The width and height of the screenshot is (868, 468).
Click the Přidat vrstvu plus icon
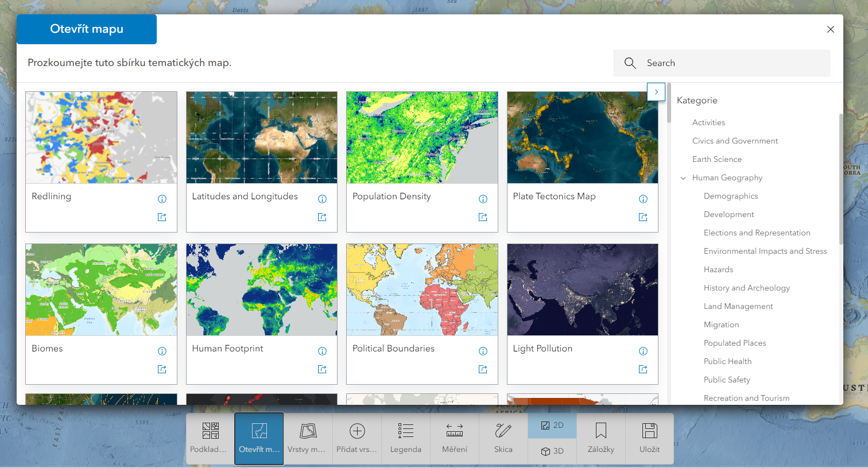pyautogui.click(x=356, y=431)
